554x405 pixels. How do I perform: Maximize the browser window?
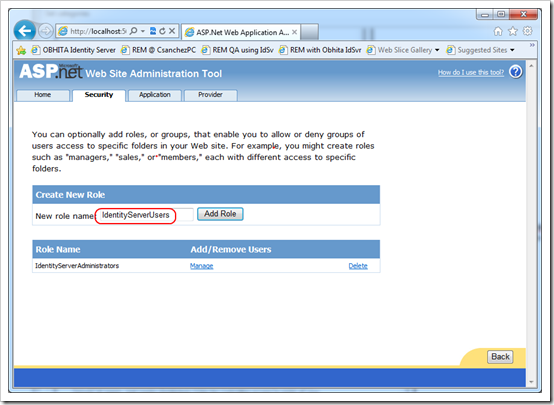(501, 14)
